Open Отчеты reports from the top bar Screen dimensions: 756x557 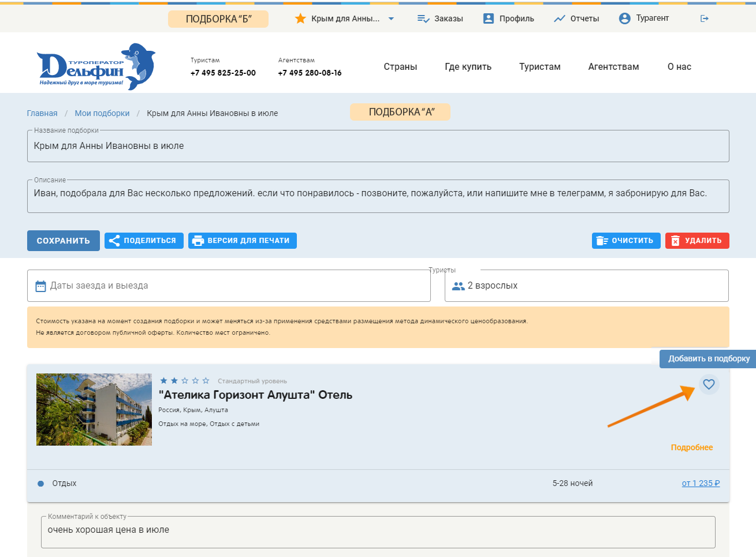tap(576, 18)
